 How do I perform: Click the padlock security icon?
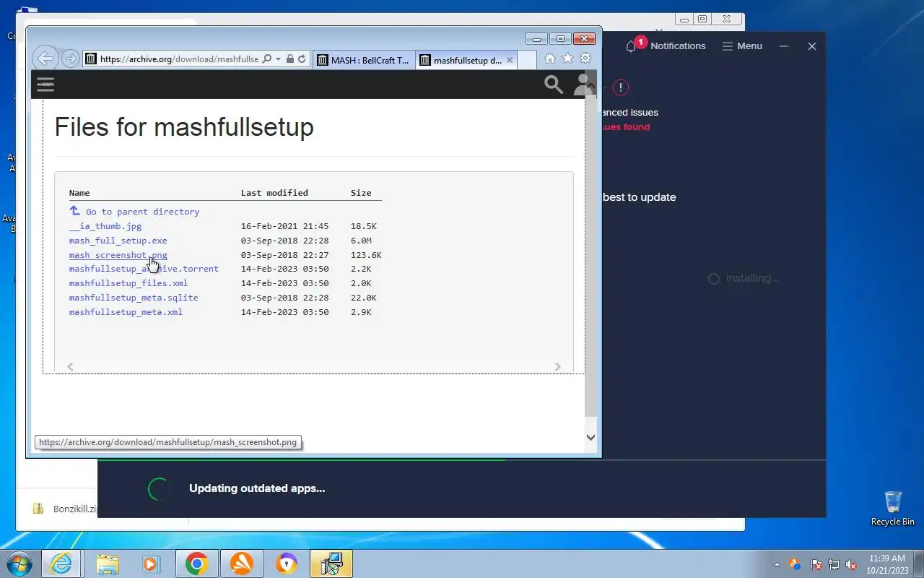pyautogui.click(x=289, y=59)
